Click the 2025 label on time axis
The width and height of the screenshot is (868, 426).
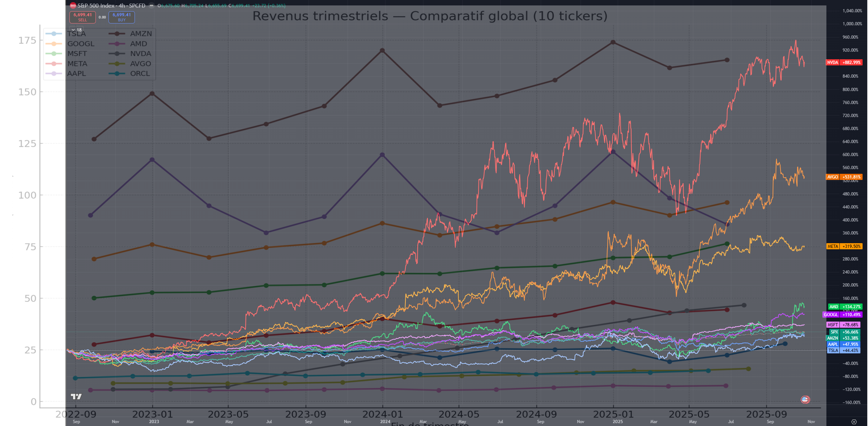pos(618,422)
